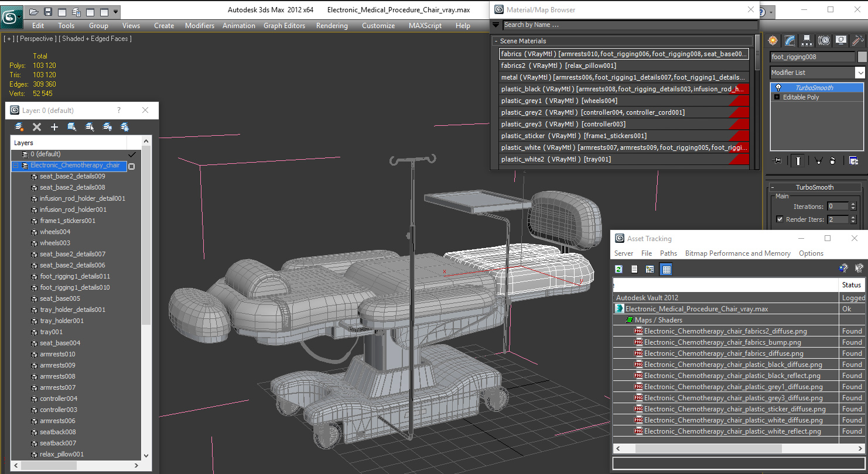Toggle the Render Iters checkbox
The height and width of the screenshot is (474, 868).
click(x=780, y=219)
